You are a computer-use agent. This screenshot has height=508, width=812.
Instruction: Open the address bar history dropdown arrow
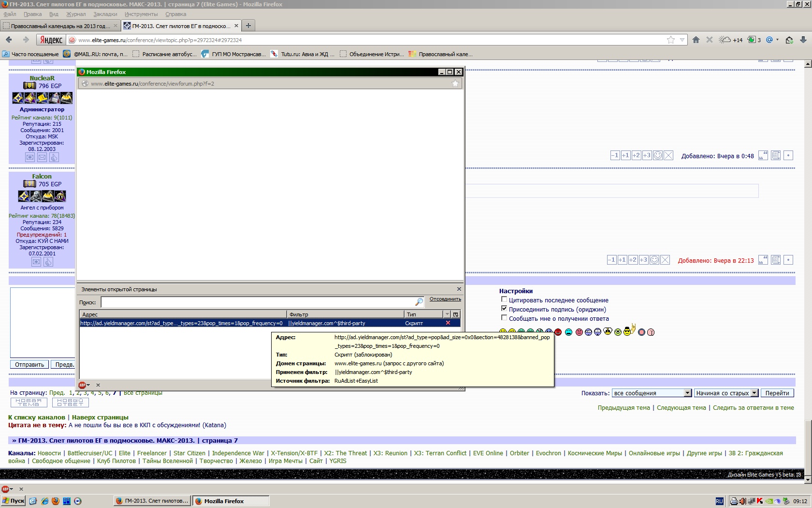[x=682, y=40]
